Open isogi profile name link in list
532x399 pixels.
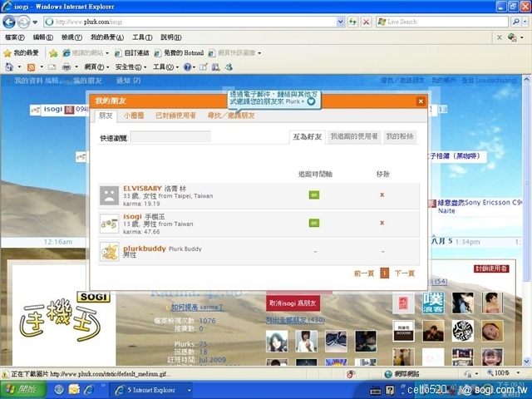click(132, 216)
